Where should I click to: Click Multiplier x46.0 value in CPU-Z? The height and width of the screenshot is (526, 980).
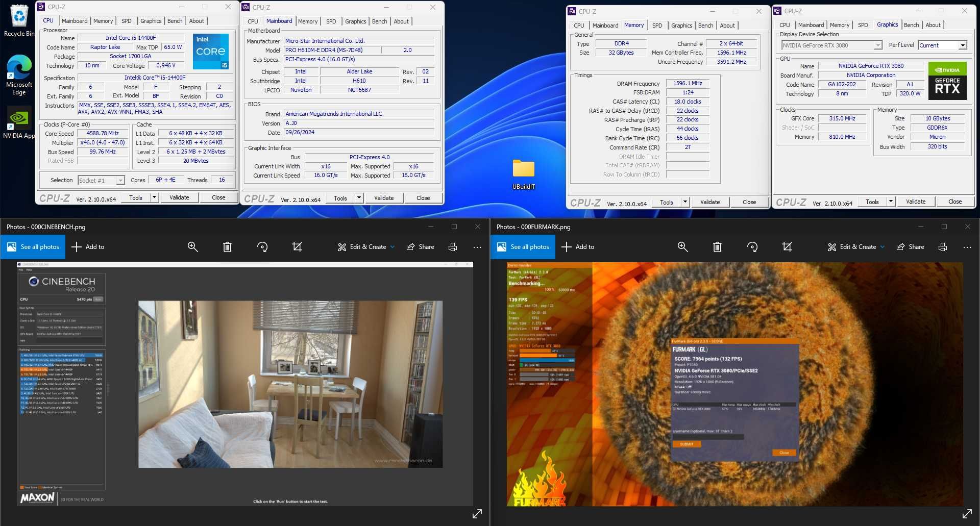[x=103, y=143]
